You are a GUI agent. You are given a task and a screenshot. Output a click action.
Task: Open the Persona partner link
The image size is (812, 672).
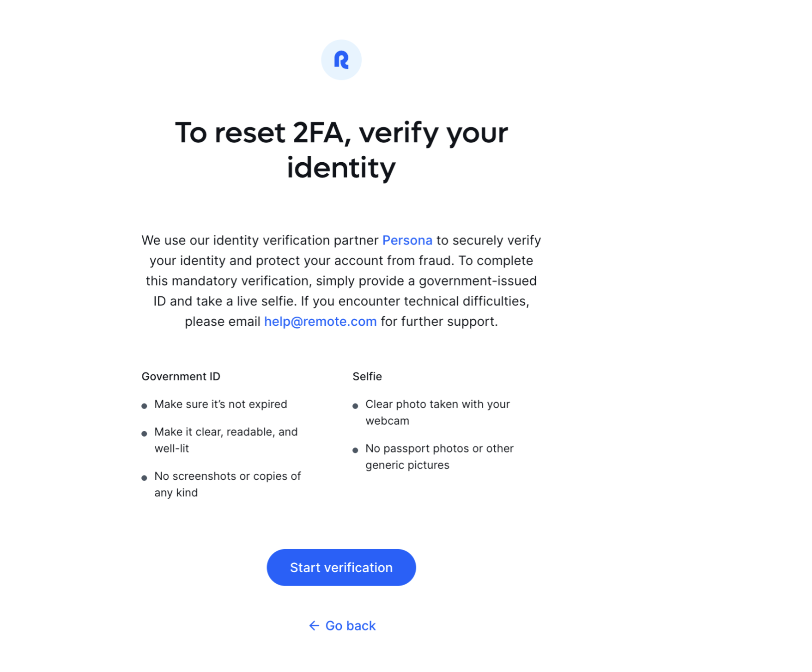(407, 240)
